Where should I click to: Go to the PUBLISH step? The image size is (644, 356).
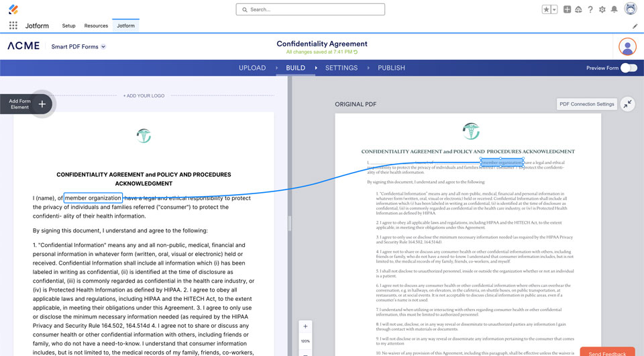[x=391, y=68]
